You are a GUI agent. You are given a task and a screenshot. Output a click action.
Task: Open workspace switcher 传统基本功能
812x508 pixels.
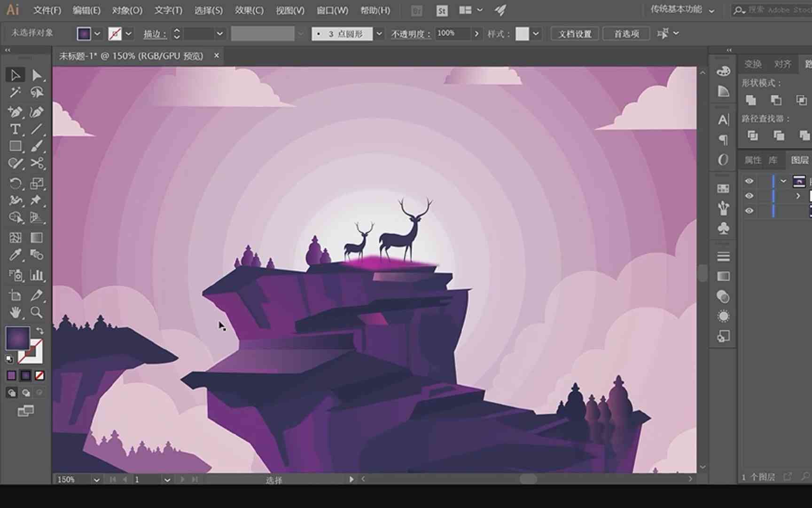coord(682,10)
